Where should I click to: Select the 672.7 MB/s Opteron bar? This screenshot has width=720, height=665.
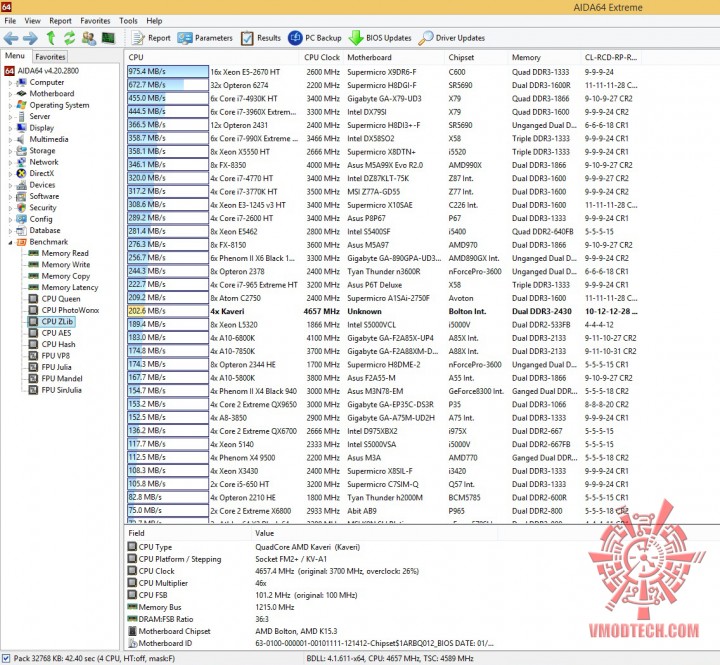point(168,85)
